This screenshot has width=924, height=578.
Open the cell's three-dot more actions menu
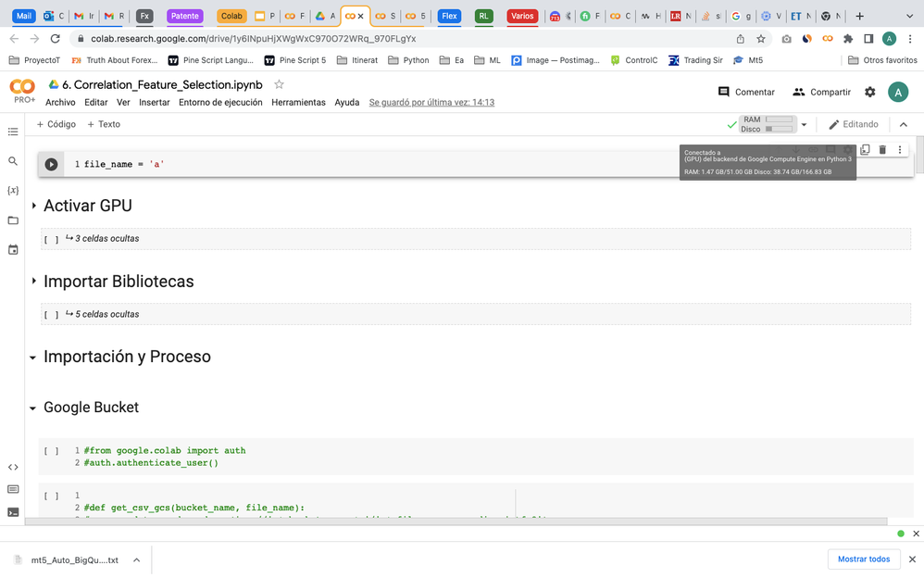(900, 150)
